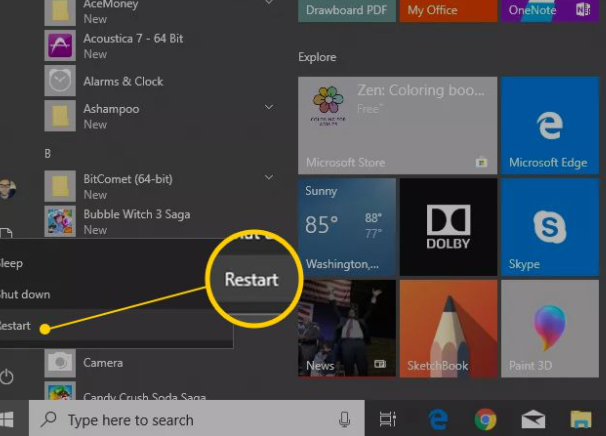Click the BitComet folder icon

tap(60, 186)
